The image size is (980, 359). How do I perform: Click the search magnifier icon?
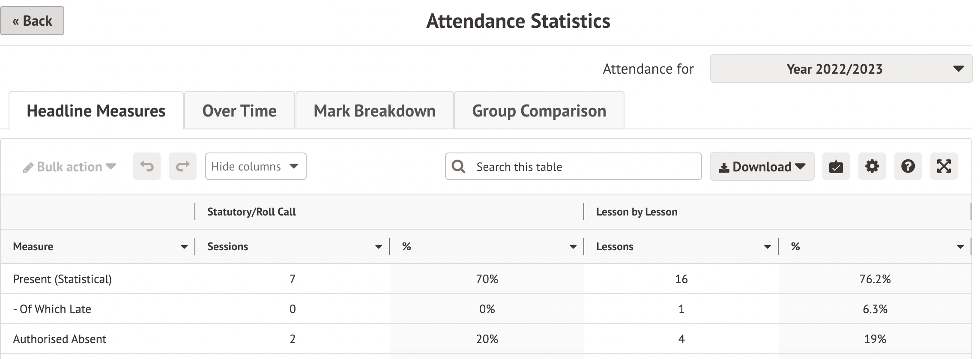[x=458, y=166]
